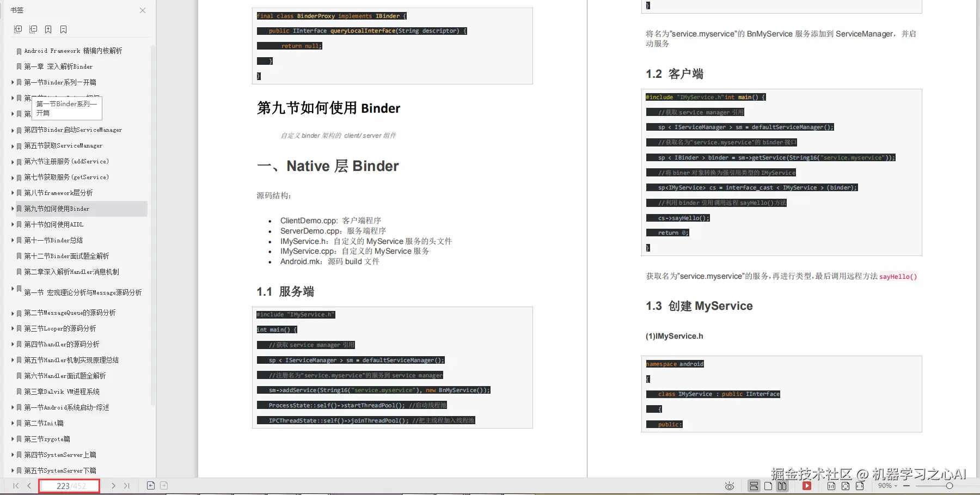This screenshot has height=495, width=980.
Task: Click the page number input field
Action: [x=69, y=486]
